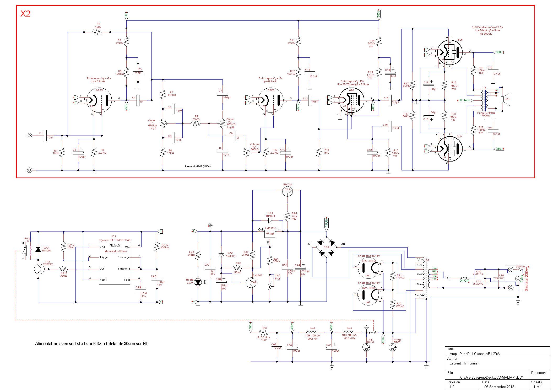Viewport: 553px width, 392px height.
Task: Click the 2N2222 transistor TA3
Action: pos(39,269)
